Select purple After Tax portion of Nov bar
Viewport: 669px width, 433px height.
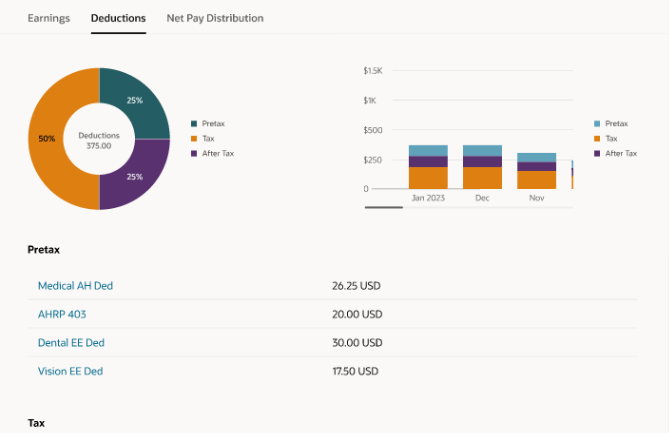point(536,166)
